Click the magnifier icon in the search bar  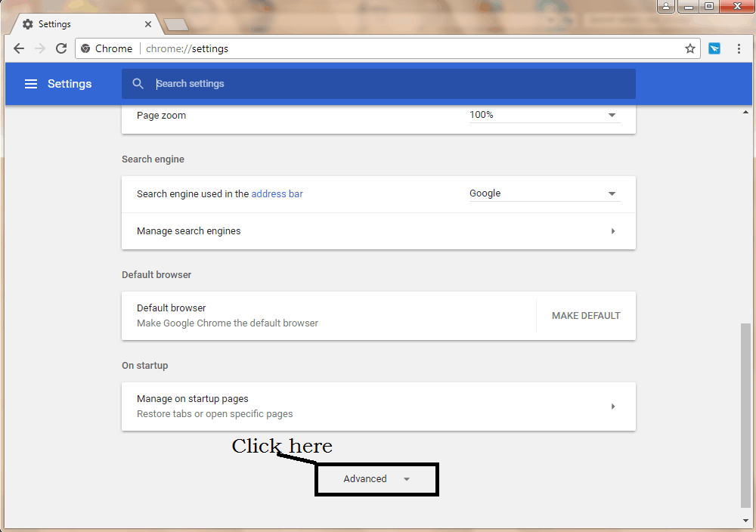(138, 84)
